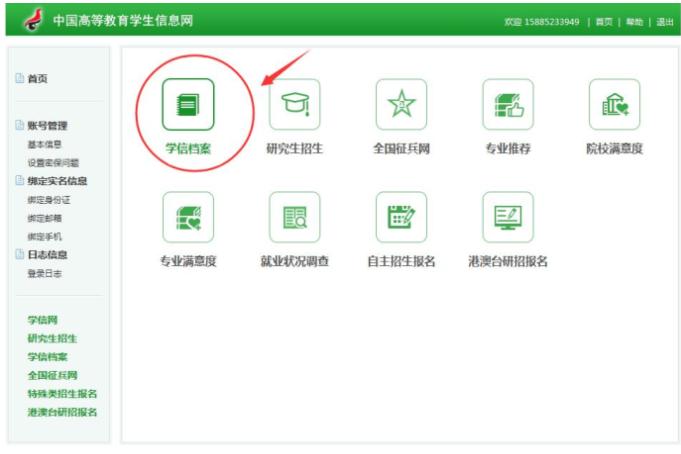The image size is (681, 454).
Task: Click the page icon beside 账号管理
Action: pyautogui.click(x=20, y=125)
